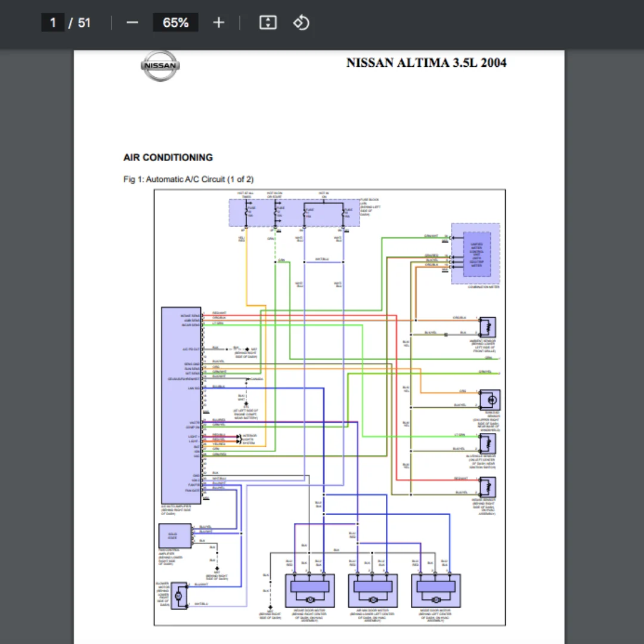Click the total page count '51'
Viewport: 644px width, 644px height.
pos(84,23)
